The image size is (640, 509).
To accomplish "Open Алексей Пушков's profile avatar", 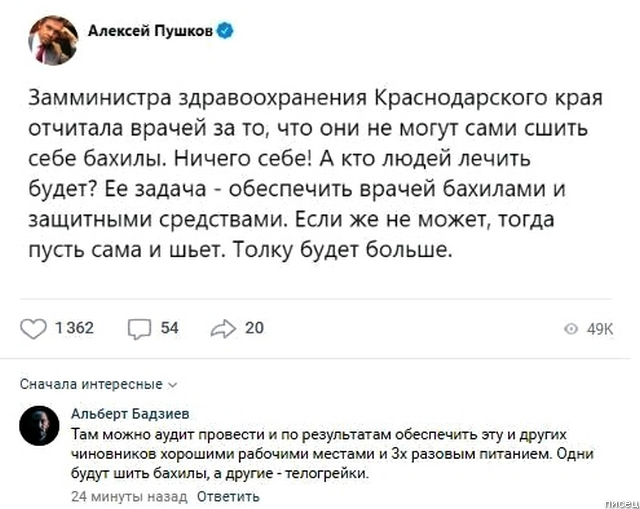I will pyautogui.click(x=54, y=40).
